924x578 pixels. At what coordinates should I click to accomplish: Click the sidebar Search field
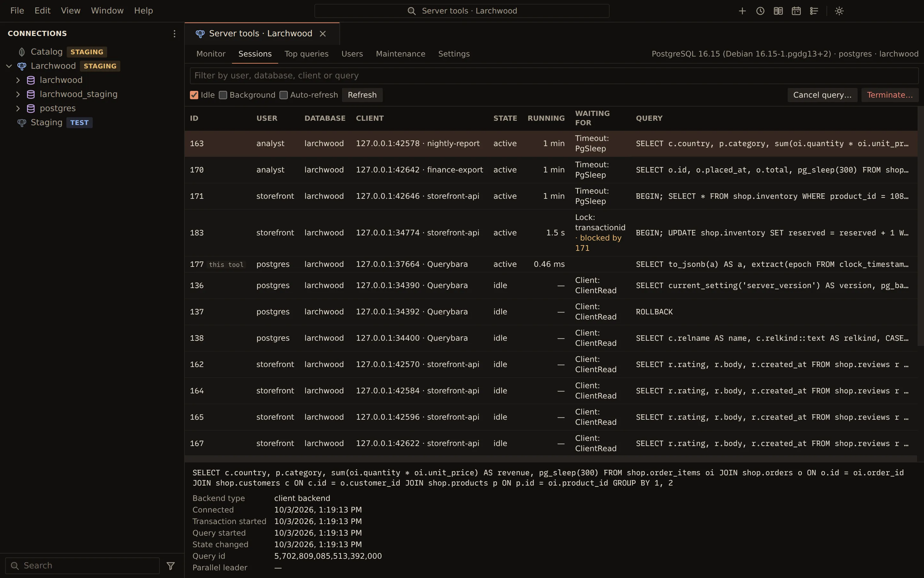click(82, 566)
